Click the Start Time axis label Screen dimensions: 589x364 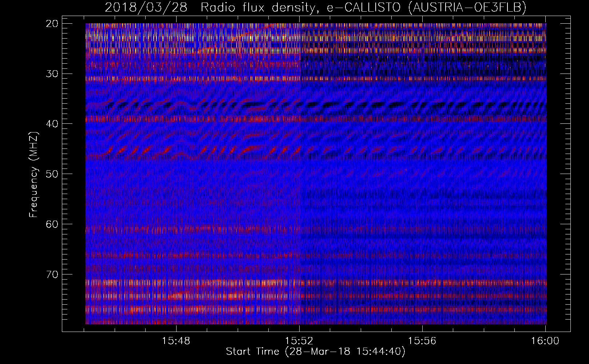click(316, 352)
